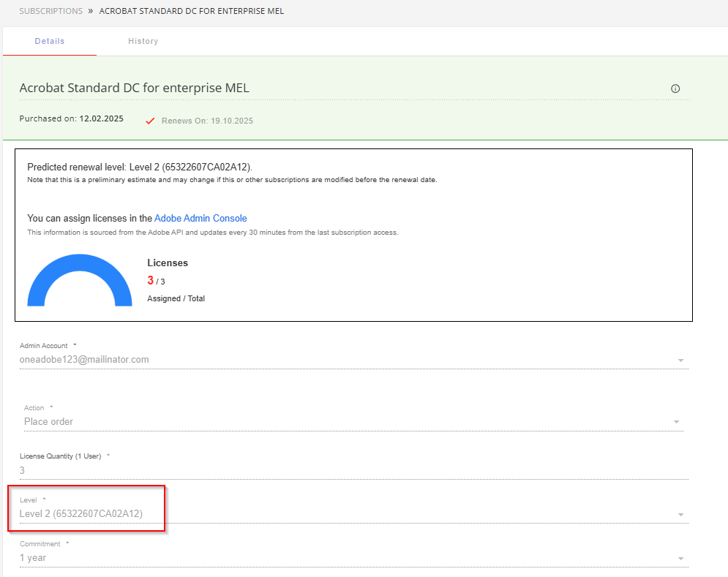Click the blue licenses gauge chart
The width and height of the screenshot is (728, 577).
tap(80, 280)
